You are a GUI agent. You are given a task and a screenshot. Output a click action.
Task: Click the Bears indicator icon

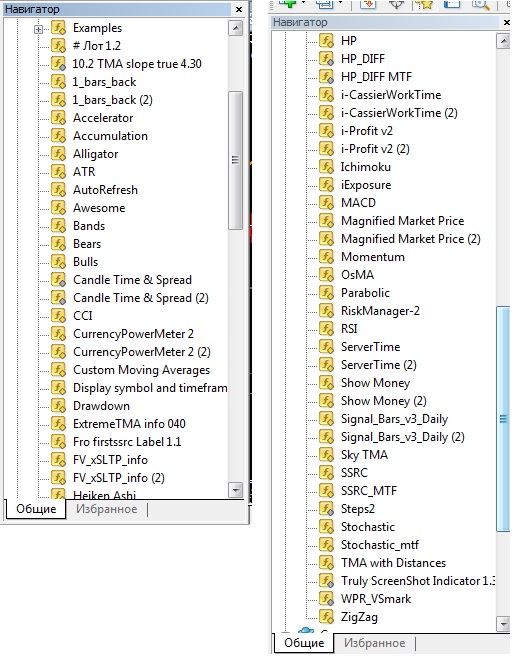coord(59,244)
